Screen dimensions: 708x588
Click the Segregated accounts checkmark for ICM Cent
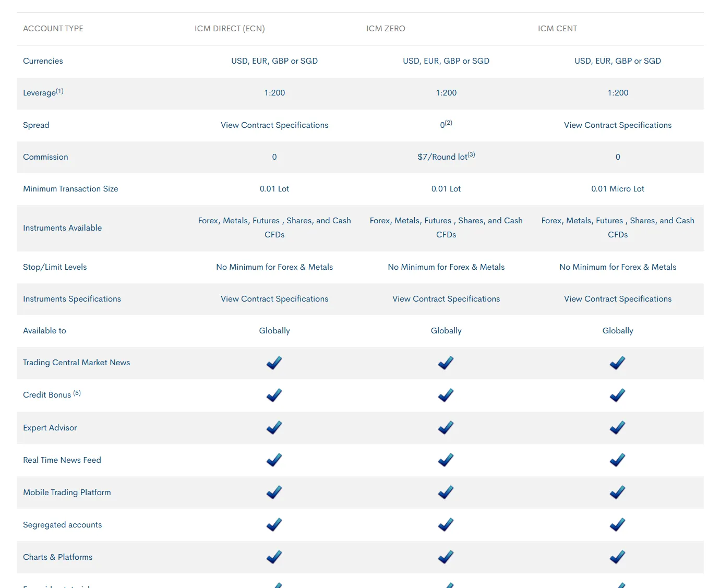[618, 524]
